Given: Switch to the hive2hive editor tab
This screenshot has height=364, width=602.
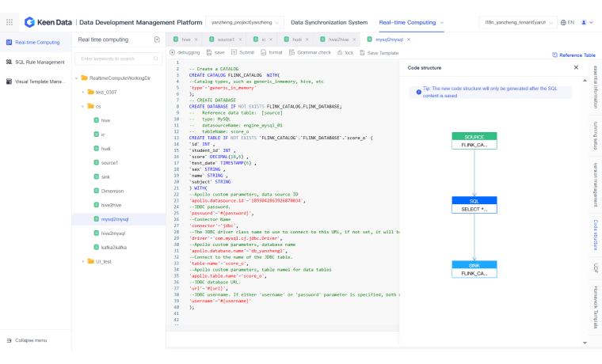Looking at the screenshot, I should [x=338, y=39].
